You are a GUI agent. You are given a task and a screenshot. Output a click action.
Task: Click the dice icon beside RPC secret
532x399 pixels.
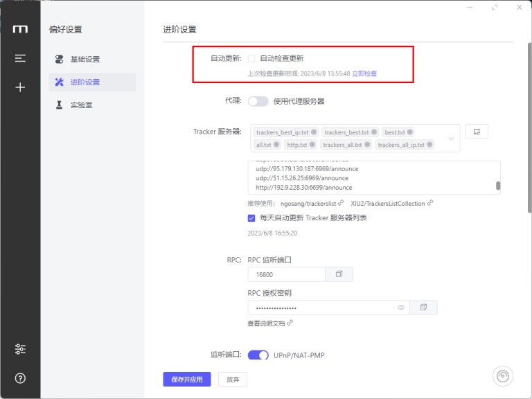(423, 308)
